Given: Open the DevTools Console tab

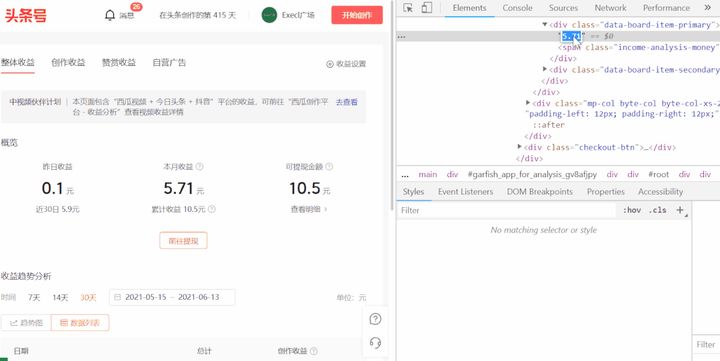Looking at the screenshot, I should (518, 8).
